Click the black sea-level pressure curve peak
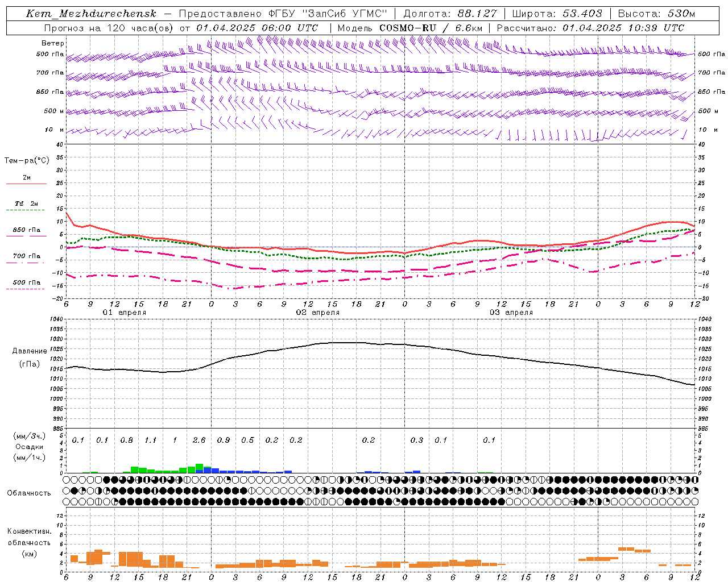 [347, 343]
